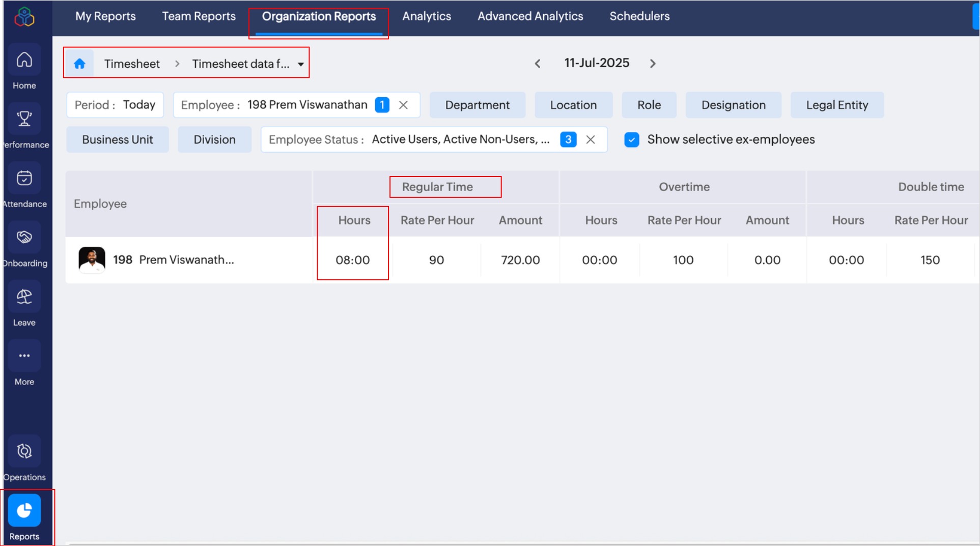Switch to Analytics tab
Image resolution: width=980 pixels, height=546 pixels.
[x=427, y=16]
